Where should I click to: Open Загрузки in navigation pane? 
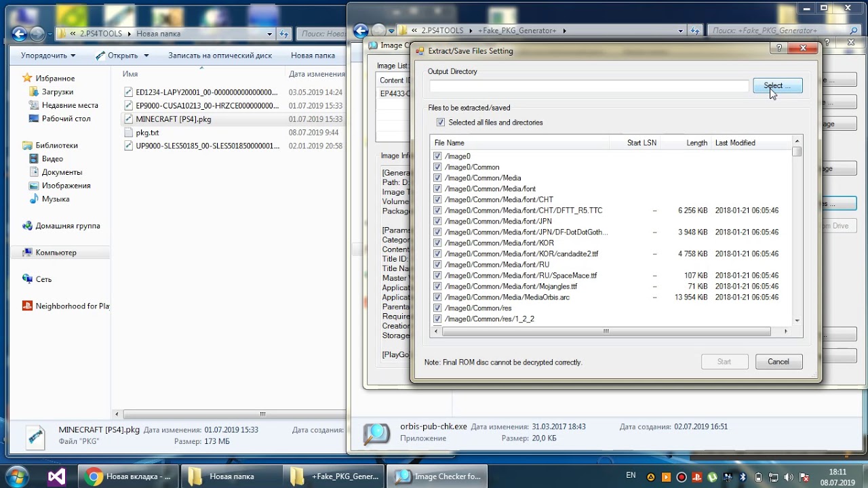(58, 92)
